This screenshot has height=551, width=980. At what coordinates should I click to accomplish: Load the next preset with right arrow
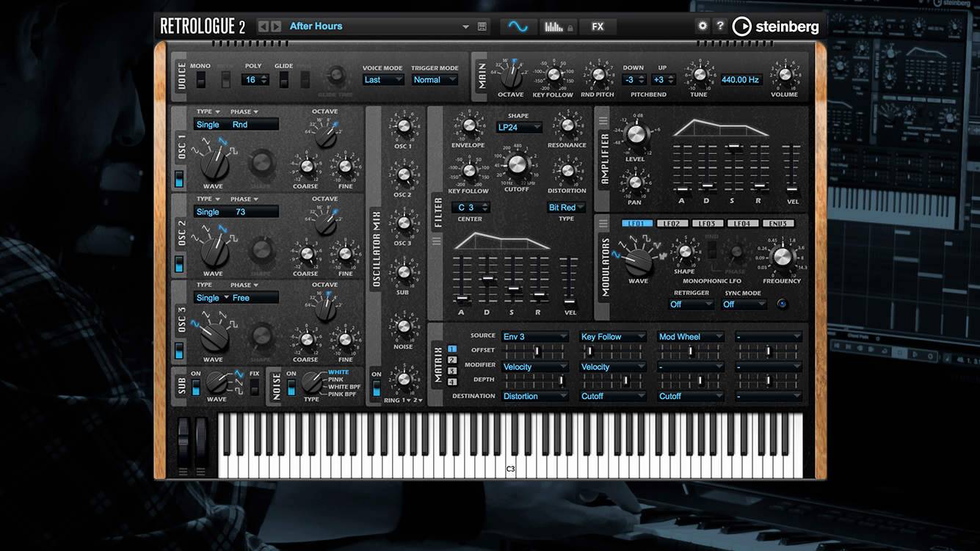coord(276,26)
